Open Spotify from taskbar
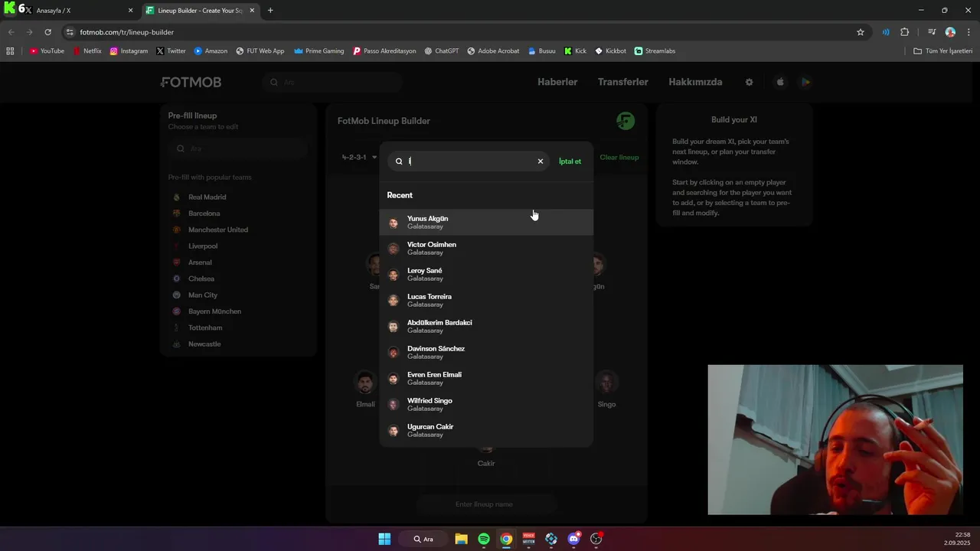The width and height of the screenshot is (980, 551). click(x=484, y=539)
